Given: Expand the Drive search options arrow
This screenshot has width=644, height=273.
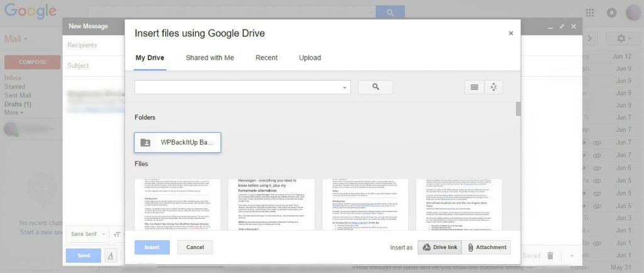Looking at the screenshot, I should click(x=344, y=88).
